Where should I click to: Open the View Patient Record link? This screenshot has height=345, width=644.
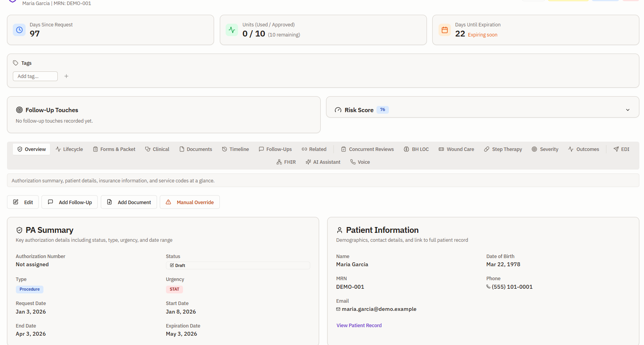pos(359,325)
